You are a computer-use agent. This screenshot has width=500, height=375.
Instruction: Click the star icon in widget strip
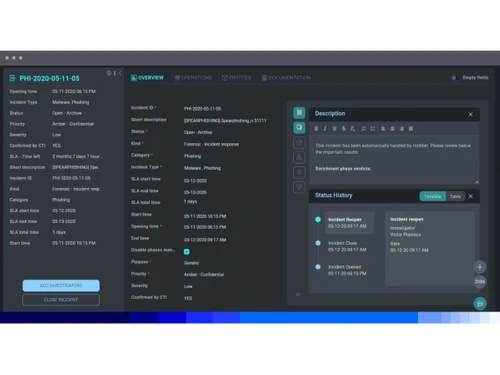pyautogui.click(x=299, y=172)
